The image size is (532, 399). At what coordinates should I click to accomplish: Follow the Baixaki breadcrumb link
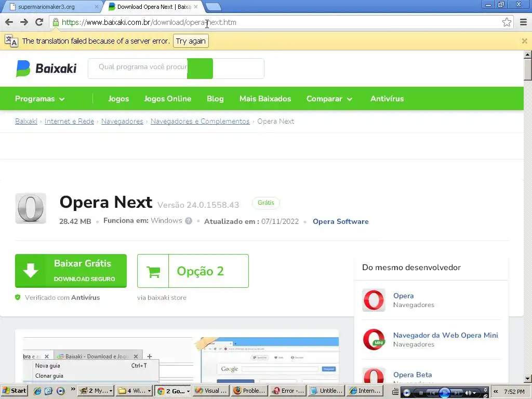click(x=26, y=122)
